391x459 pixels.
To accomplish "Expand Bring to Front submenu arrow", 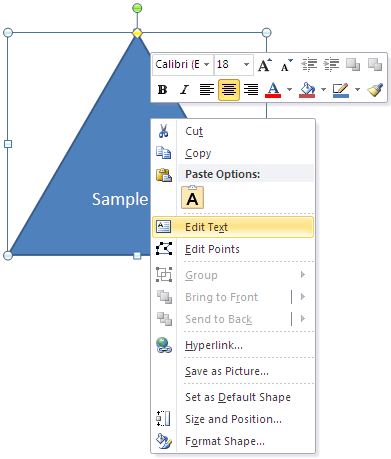I will (303, 297).
